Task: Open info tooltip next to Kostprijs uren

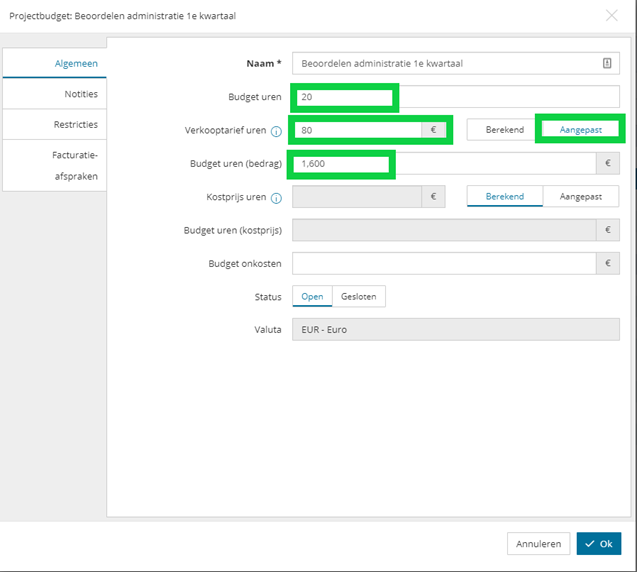Action: (x=276, y=198)
